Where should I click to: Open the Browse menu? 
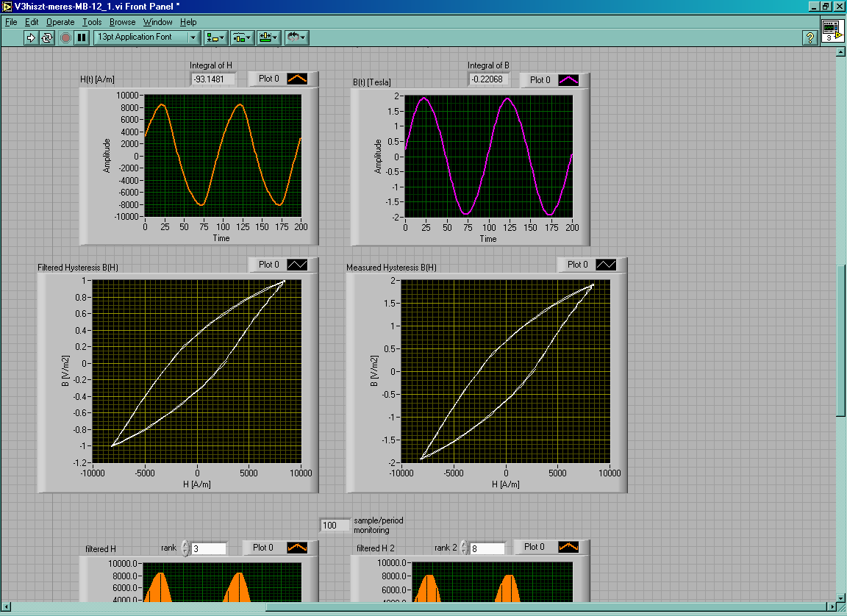[123, 22]
